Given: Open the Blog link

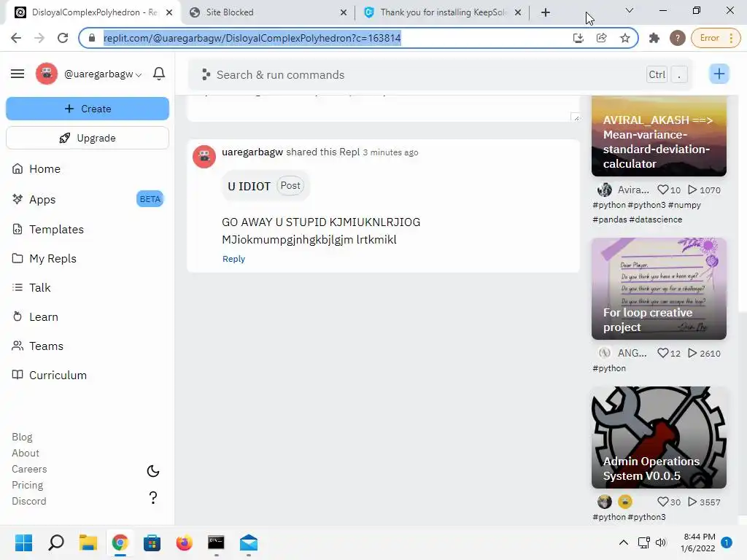Looking at the screenshot, I should pyautogui.click(x=22, y=437).
